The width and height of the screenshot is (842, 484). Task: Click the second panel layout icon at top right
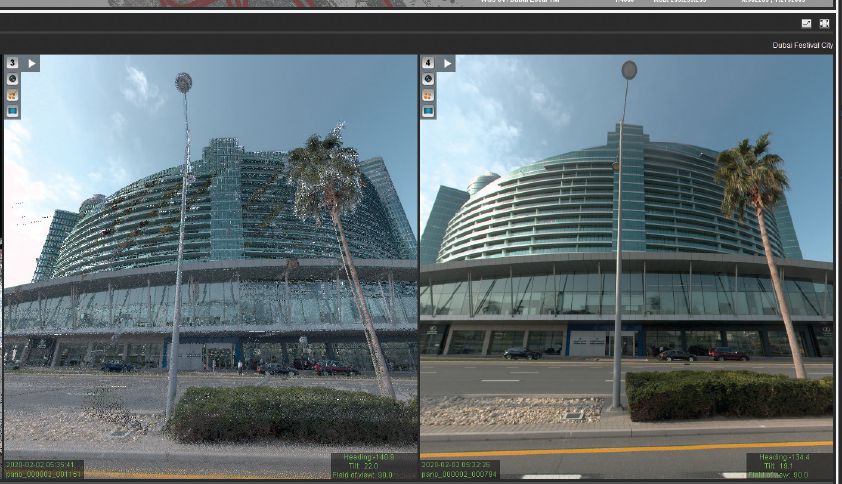point(824,23)
